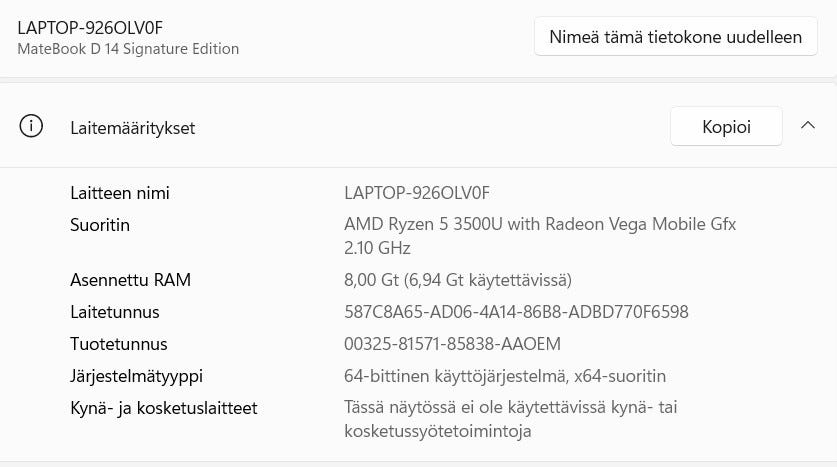
Task: Click the 2.10 GHz clock speed text
Action: pos(377,248)
